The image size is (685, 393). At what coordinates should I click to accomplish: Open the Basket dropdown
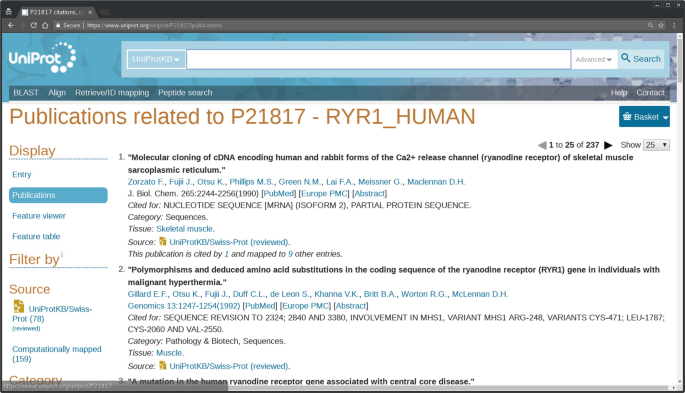[x=644, y=117]
